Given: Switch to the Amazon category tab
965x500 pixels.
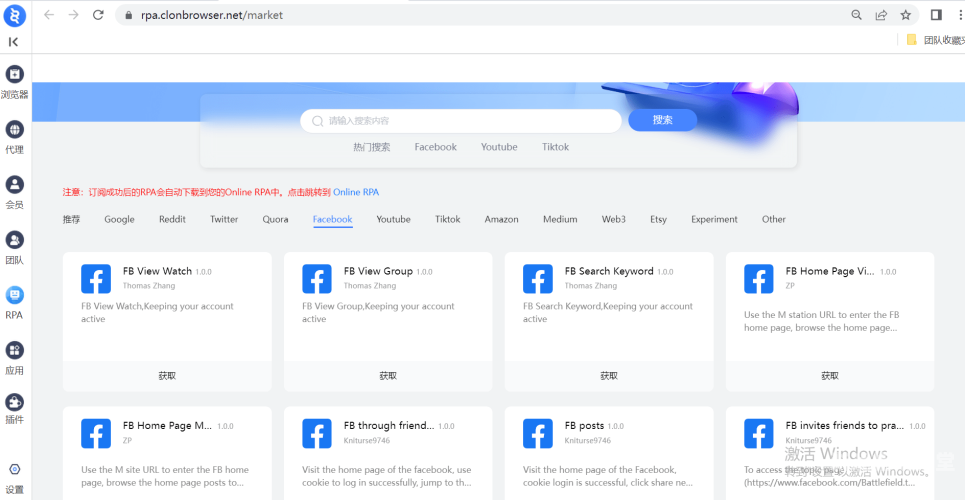Looking at the screenshot, I should point(501,219).
